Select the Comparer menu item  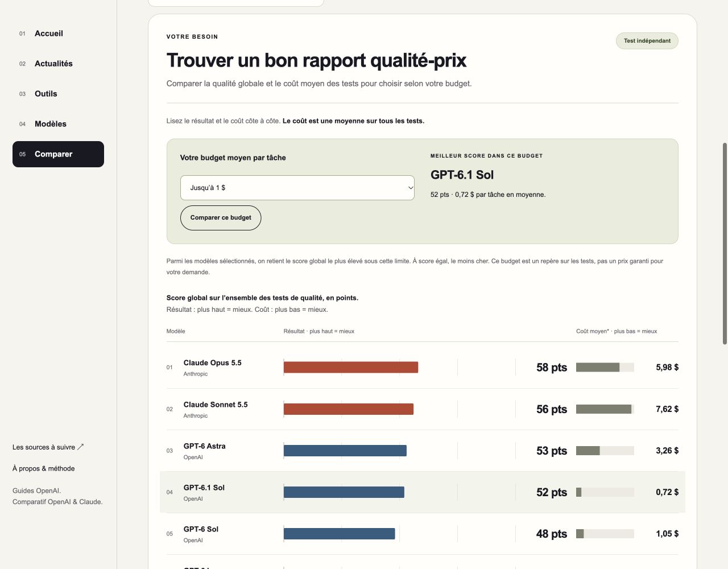(x=58, y=154)
